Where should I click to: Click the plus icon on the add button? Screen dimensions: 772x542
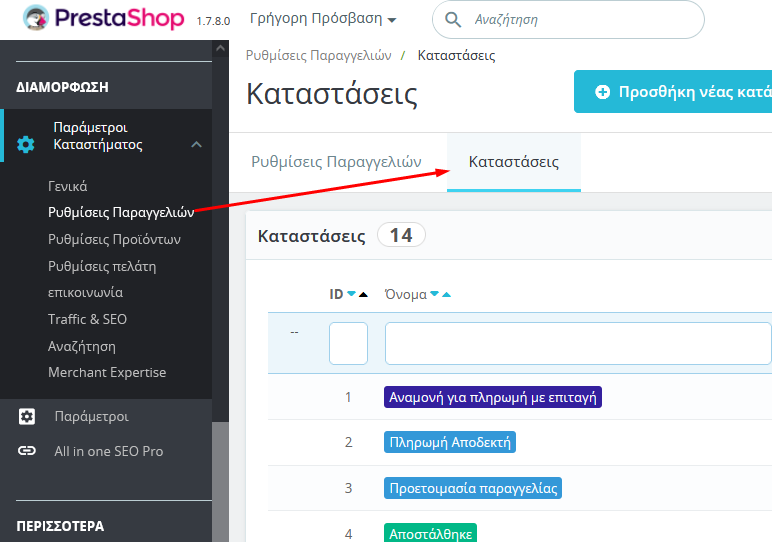pos(603,92)
